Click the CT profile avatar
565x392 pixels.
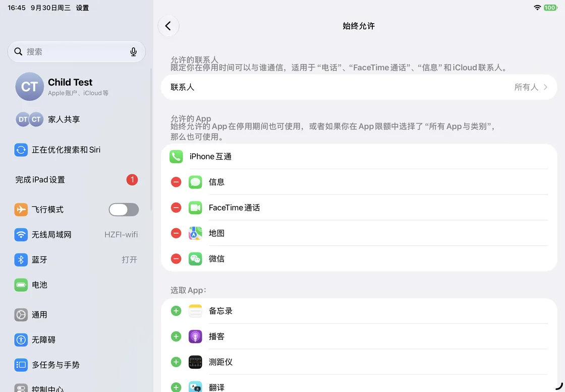30,86
